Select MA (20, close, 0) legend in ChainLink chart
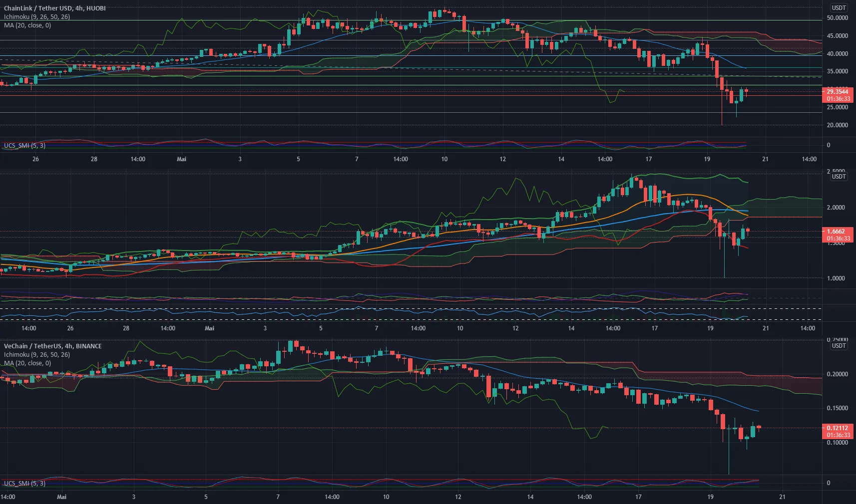 point(27,25)
